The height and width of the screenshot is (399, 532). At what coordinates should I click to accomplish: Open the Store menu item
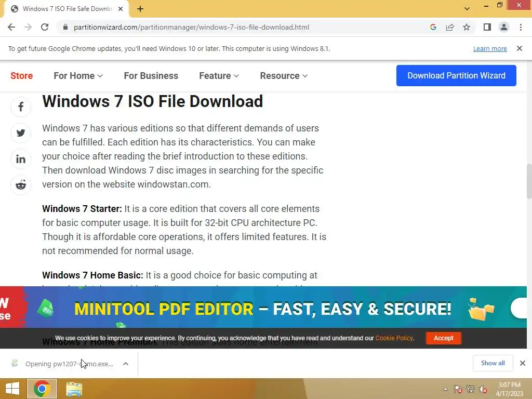(x=22, y=76)
